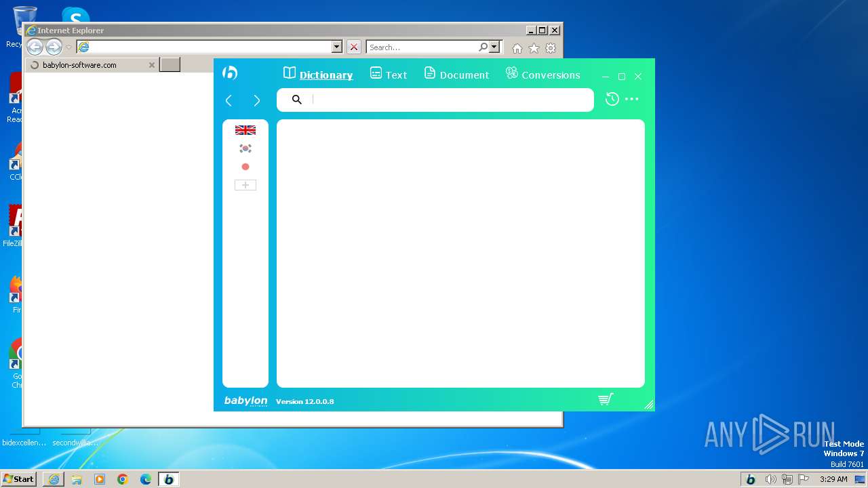Switch to the Conversions tab
This screenshot has width=868, height=488.
point(543,75)
